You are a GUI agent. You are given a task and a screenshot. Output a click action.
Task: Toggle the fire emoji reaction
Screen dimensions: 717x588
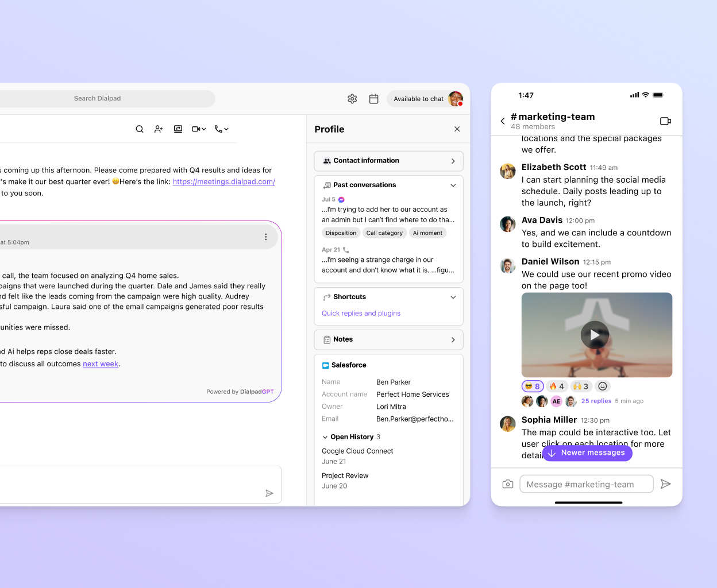coord(556,386)
